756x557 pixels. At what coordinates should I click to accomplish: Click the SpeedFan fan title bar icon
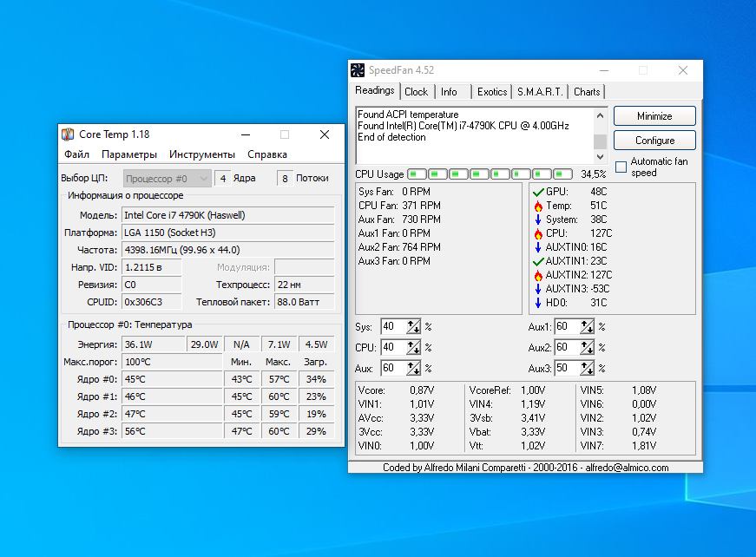(x=358, y=70)
